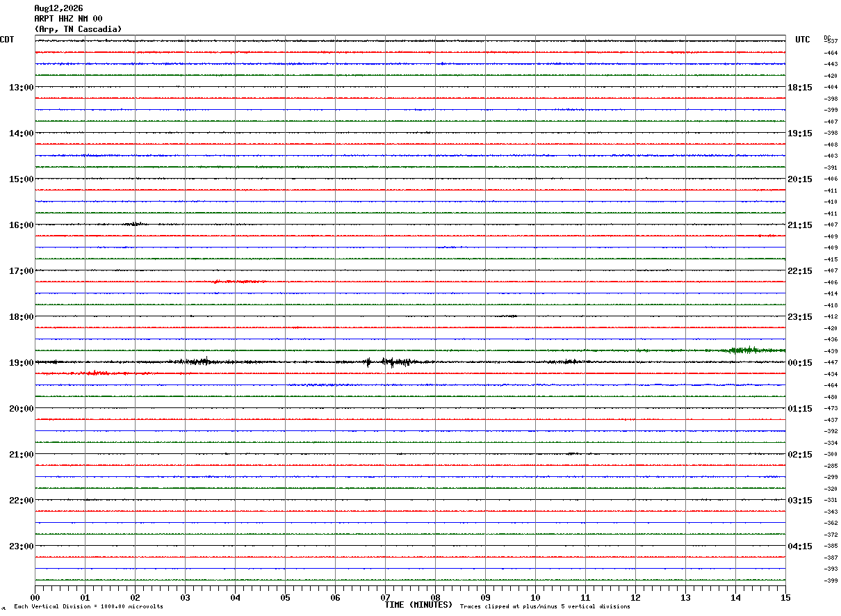
Task: Click the Aug12,2026 date header
Action: point(58,8)
